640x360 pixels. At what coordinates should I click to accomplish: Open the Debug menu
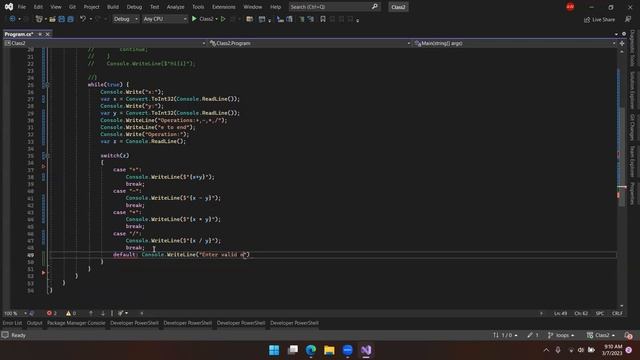tap(134, 7)
